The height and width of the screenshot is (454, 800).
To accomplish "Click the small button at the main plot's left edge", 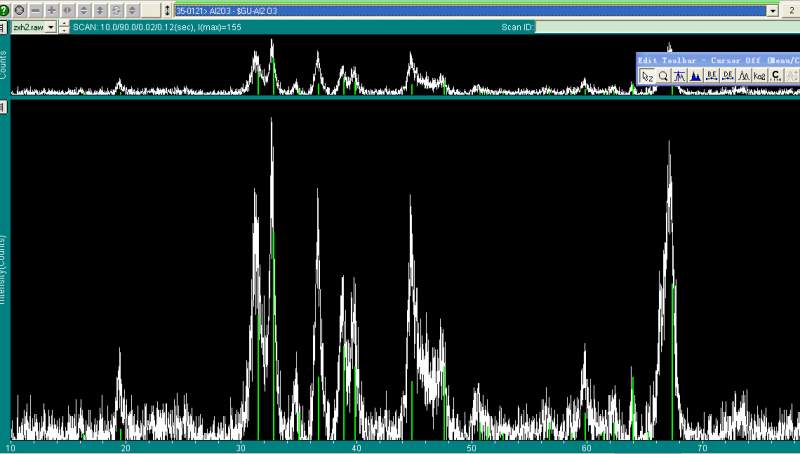I will [3, 107].
